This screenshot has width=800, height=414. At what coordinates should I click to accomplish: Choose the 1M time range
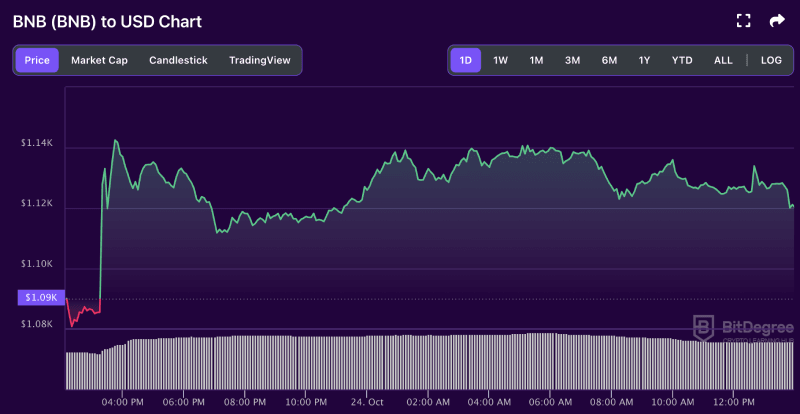[x=536, y=60]
